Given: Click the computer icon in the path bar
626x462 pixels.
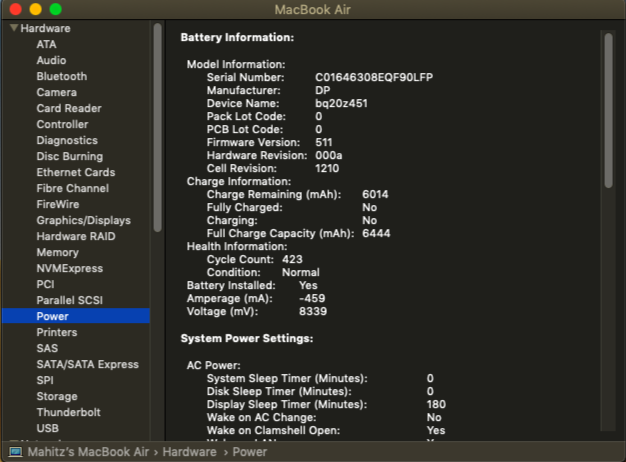Looking at the screenshot, I should coord(16,452).
